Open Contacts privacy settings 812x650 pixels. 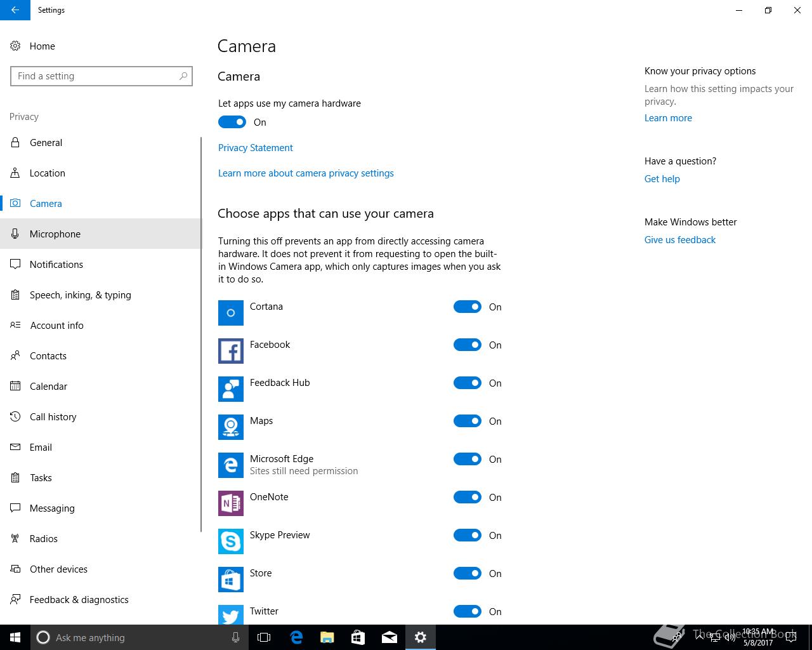tap(100, 355)
